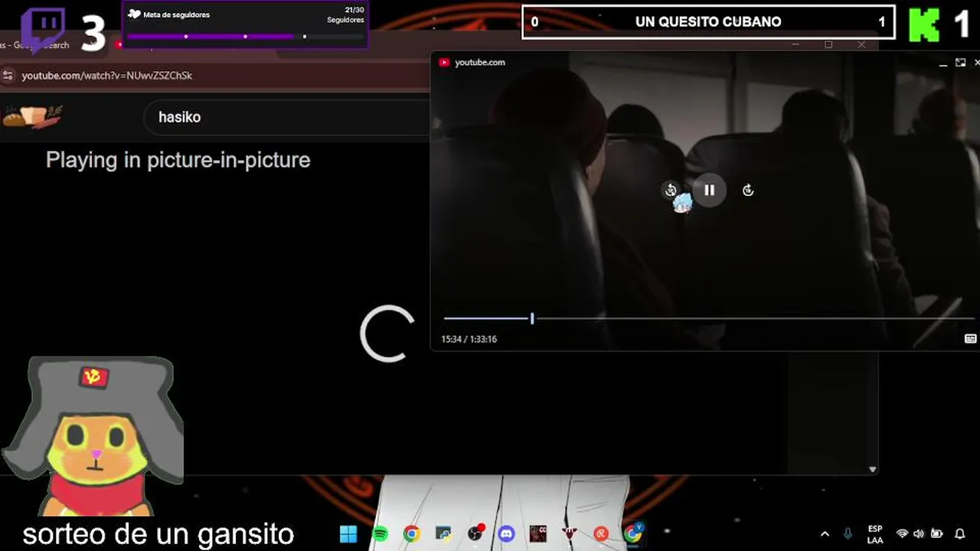980x551 pixels.
Task: Rewind the picture-in-picture video
Action: point(671,191)
